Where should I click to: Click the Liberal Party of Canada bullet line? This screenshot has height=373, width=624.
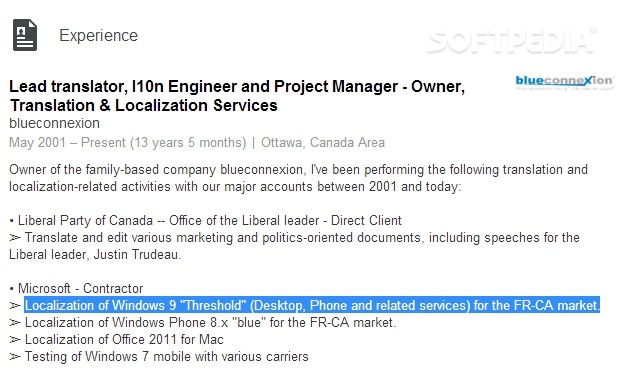pos(205,221)
